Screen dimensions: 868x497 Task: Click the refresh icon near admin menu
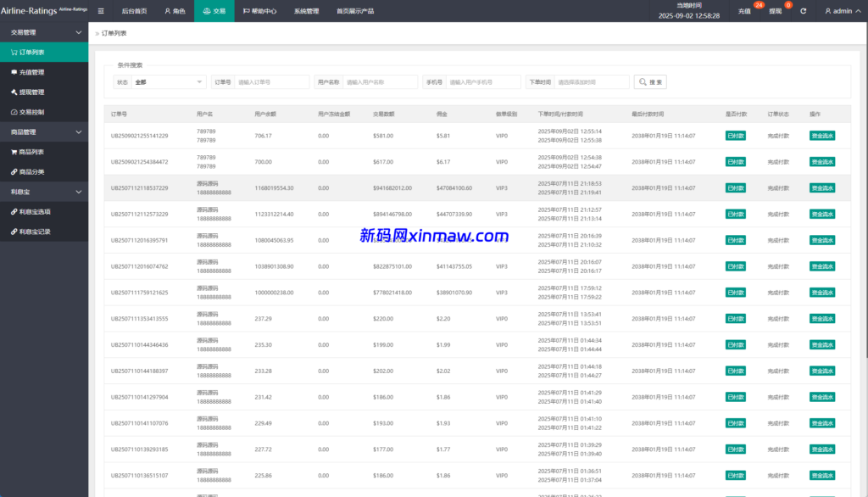pyautogui.click(x=804, y=11)
